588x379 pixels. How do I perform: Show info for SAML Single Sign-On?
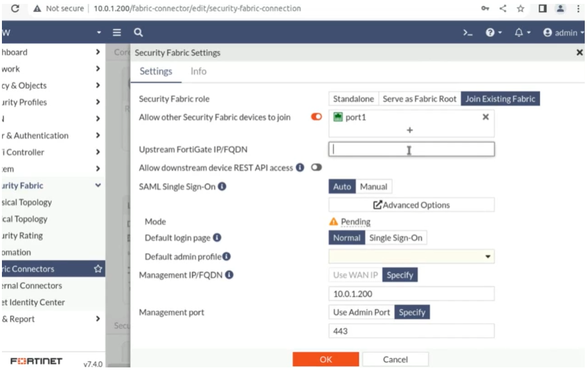[x=222, y=186]
